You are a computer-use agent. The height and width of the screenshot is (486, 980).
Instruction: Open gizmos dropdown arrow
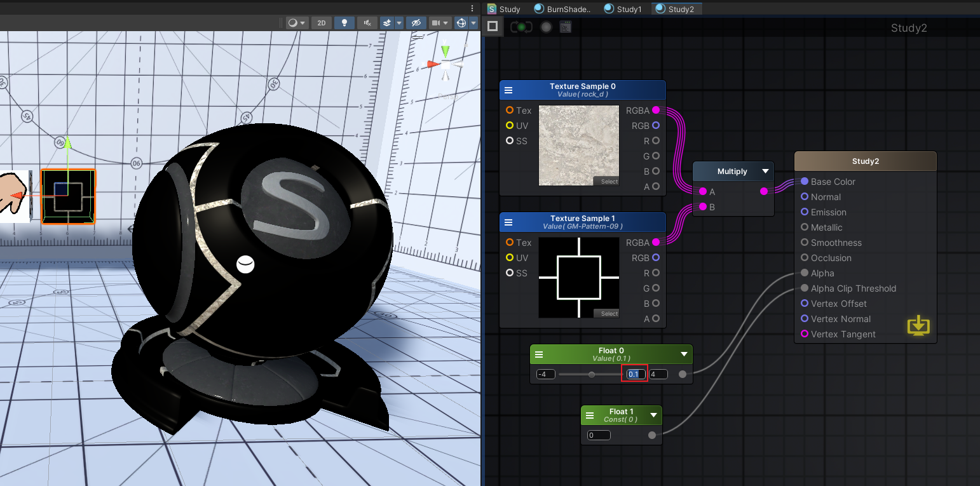[473, 23]
